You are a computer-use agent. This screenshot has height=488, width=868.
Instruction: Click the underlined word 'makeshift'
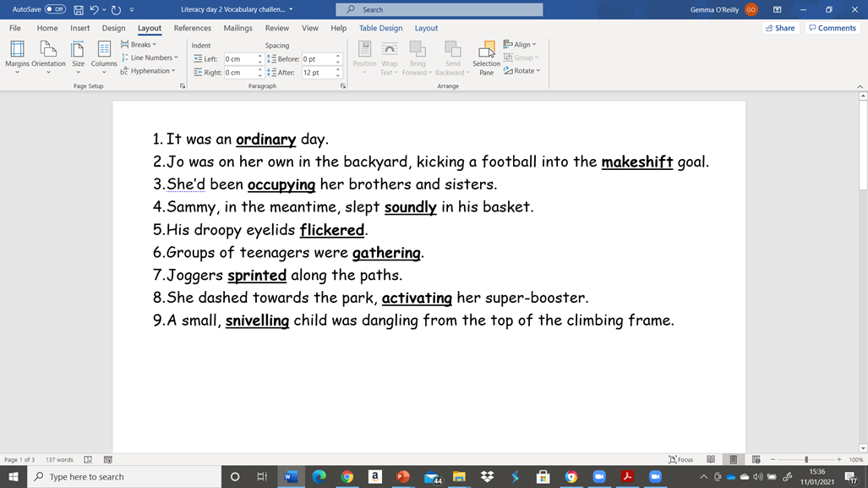coord(637,162)
